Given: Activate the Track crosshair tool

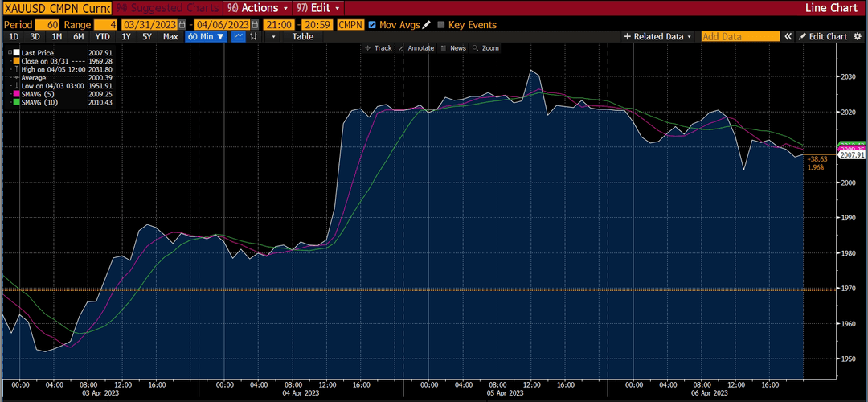Looking at the screenshot, I should click(379, 48).
